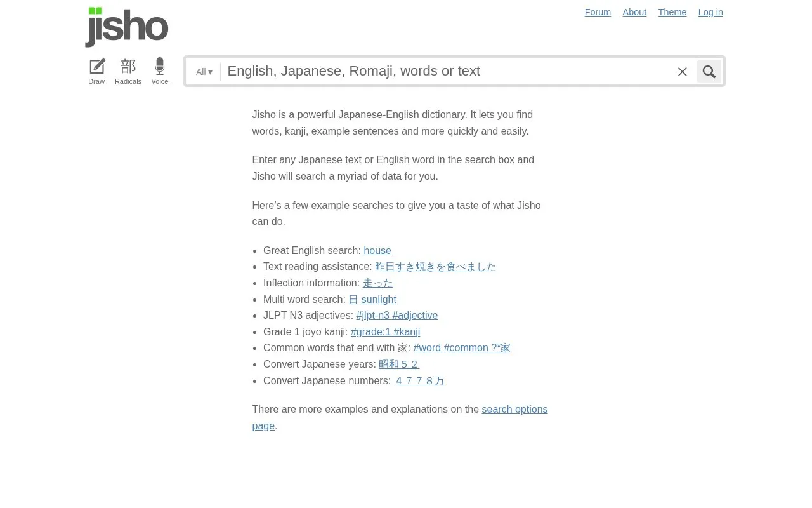This screenshot has width=812, height=508.
Task: Clear the search box with the X
Action: [x=683, y=72]
